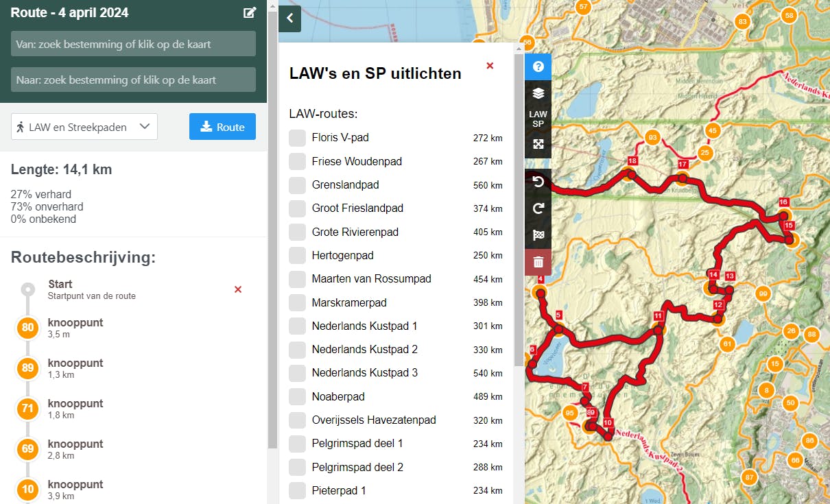Open the LAW en Streekpaden dropdown
This screenshot has height=504, width=830.
point(84,127)
